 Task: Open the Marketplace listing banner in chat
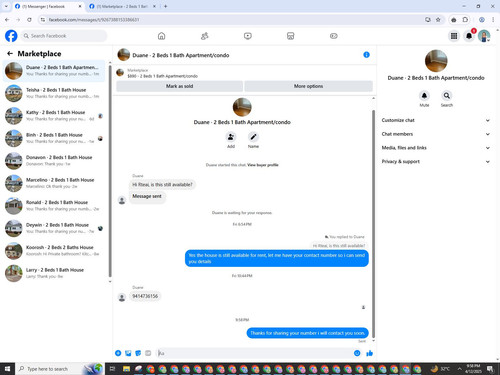(x=244, y=73)
